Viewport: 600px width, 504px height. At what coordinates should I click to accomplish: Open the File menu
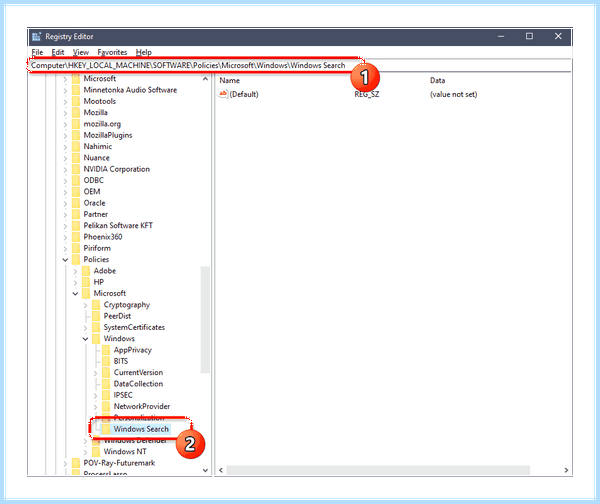37,52
